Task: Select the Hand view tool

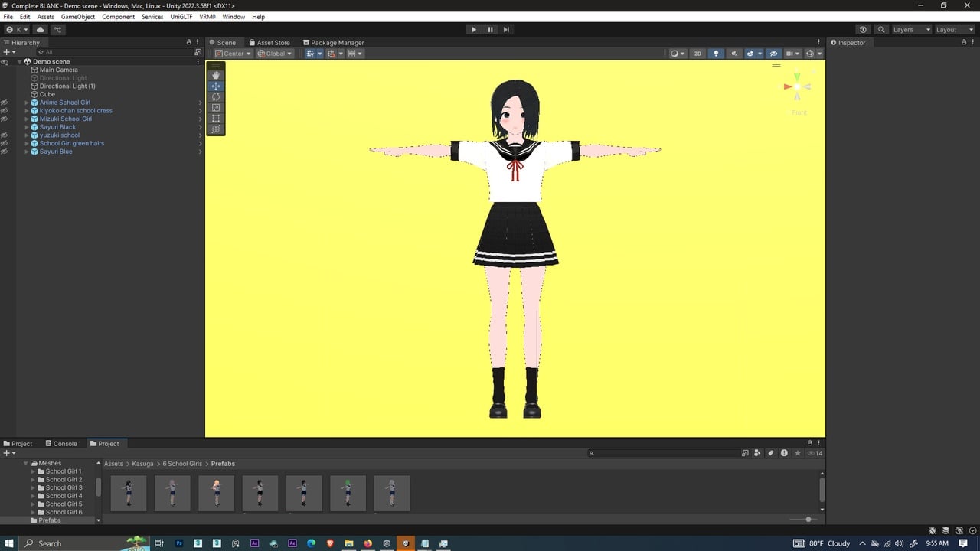Action: pyautogui.click(x=216, y=75)
